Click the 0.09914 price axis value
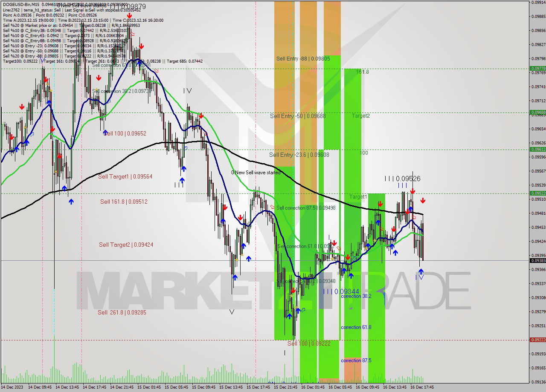546x392 pixels. [539, 3]
